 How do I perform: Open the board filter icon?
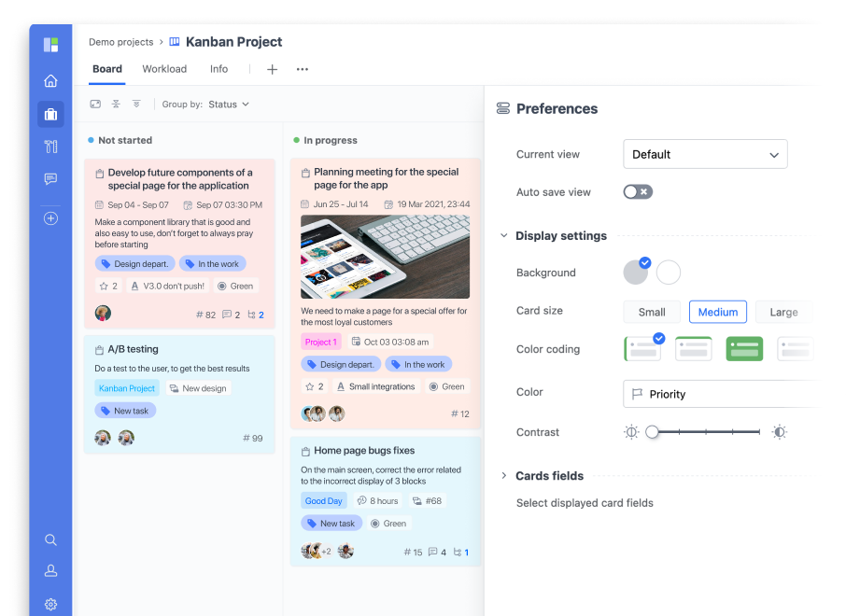coord(136,104)
